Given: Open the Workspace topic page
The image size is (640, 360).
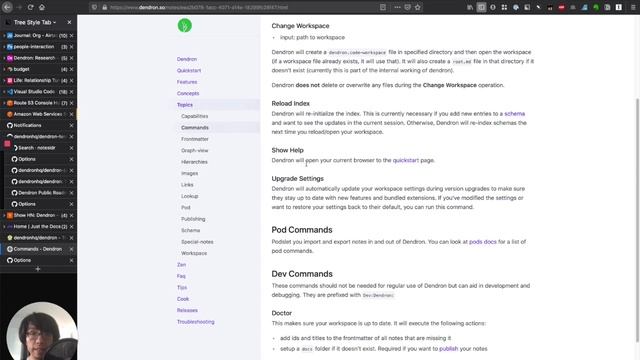Looking at the screenshot, I should pyautogui.click(x=194, y=253).
